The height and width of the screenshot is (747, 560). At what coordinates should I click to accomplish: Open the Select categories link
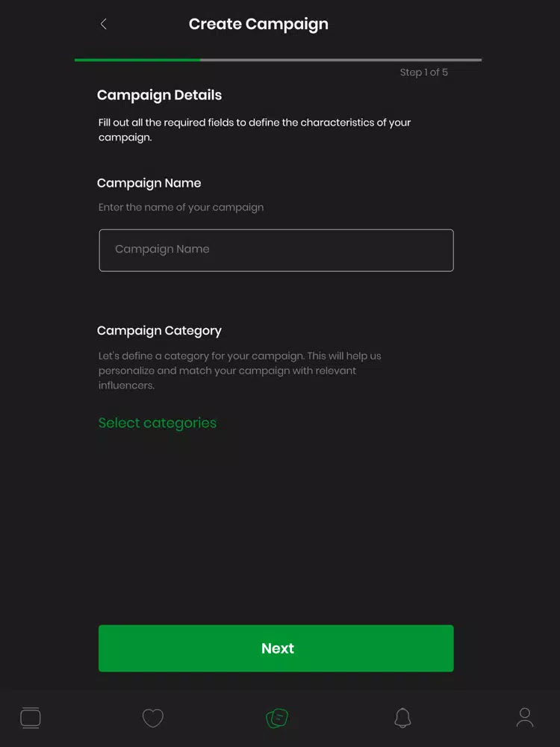click(x=157, y=423)
